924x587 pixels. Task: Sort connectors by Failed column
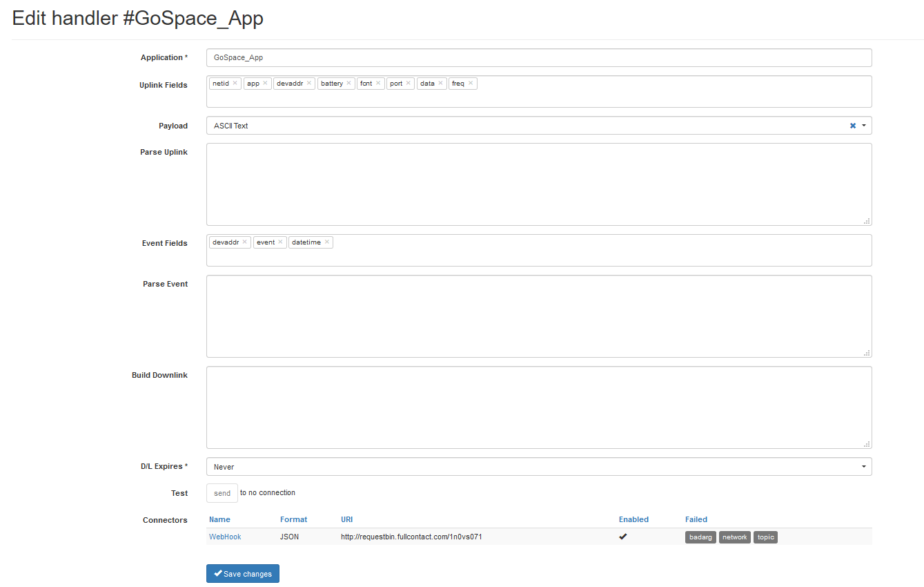tap(696, 519)
